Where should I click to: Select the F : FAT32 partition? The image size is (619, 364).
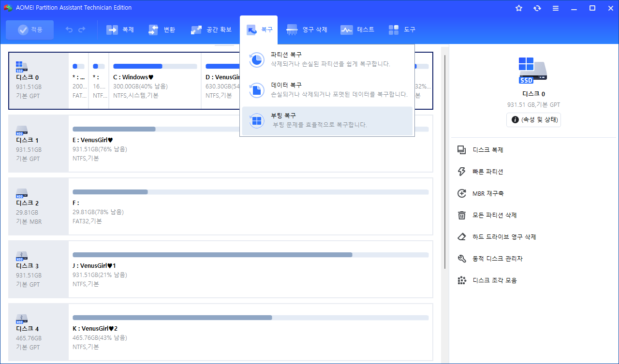coord(251,206)
